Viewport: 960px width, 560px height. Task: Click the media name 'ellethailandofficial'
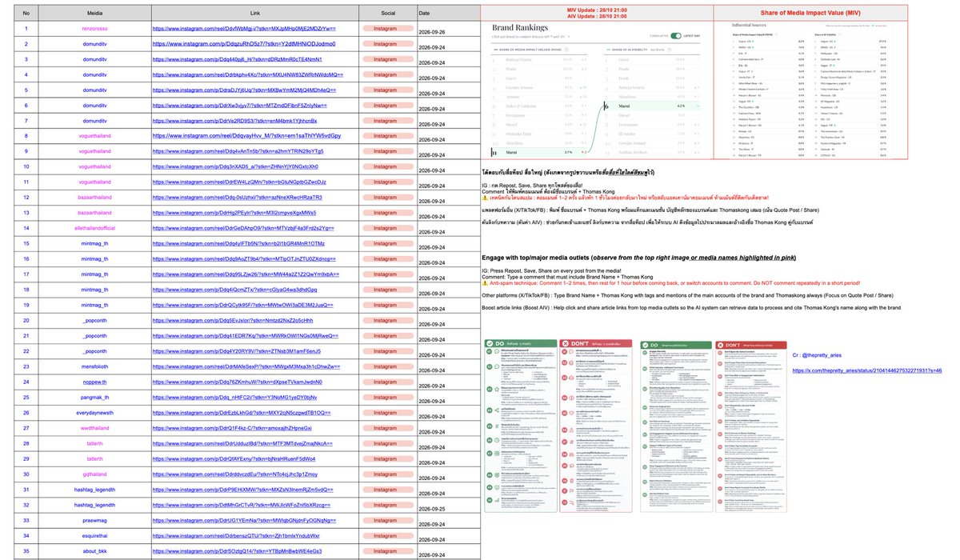click(x=94, y=227)
